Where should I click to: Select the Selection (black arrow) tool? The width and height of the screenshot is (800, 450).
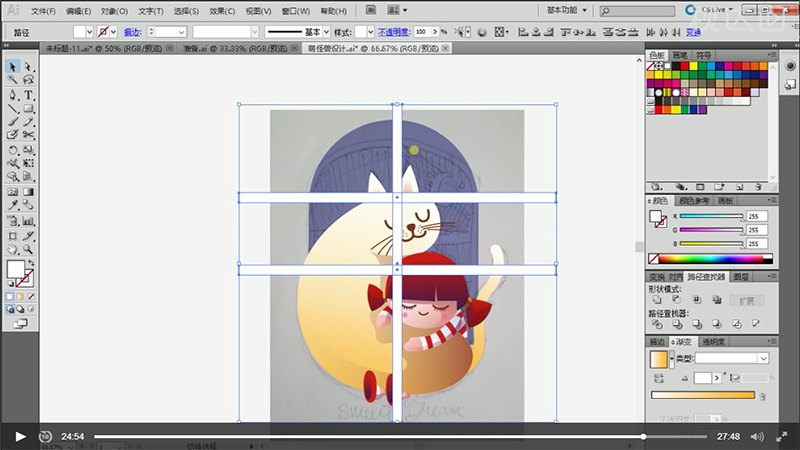pos(13,67)
